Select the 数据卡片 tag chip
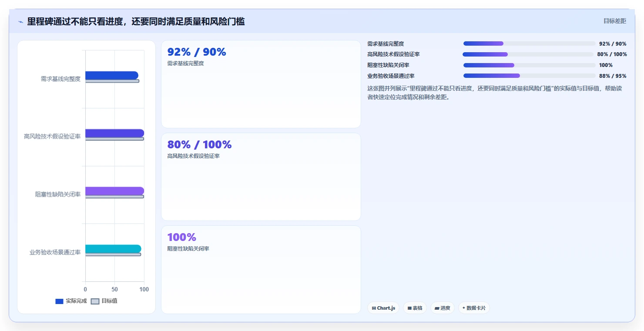The image size is (644, 331). point(474,308)
